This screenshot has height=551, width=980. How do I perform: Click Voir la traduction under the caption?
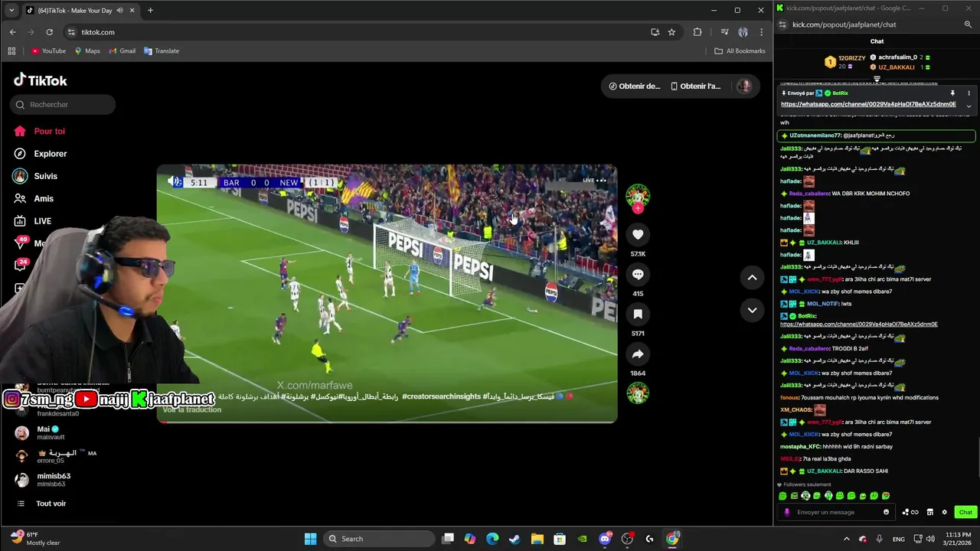192,409
